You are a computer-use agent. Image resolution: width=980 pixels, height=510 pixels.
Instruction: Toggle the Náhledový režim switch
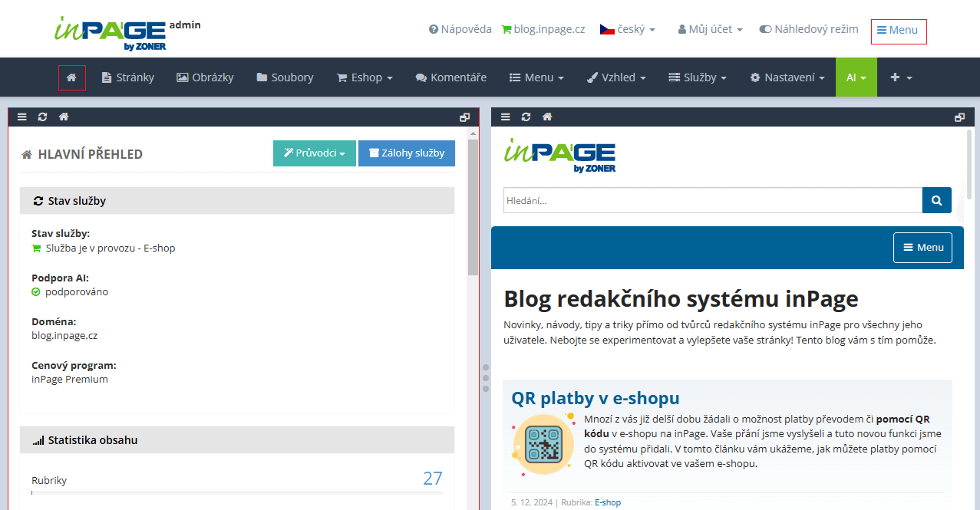click(x=809, y=29)
